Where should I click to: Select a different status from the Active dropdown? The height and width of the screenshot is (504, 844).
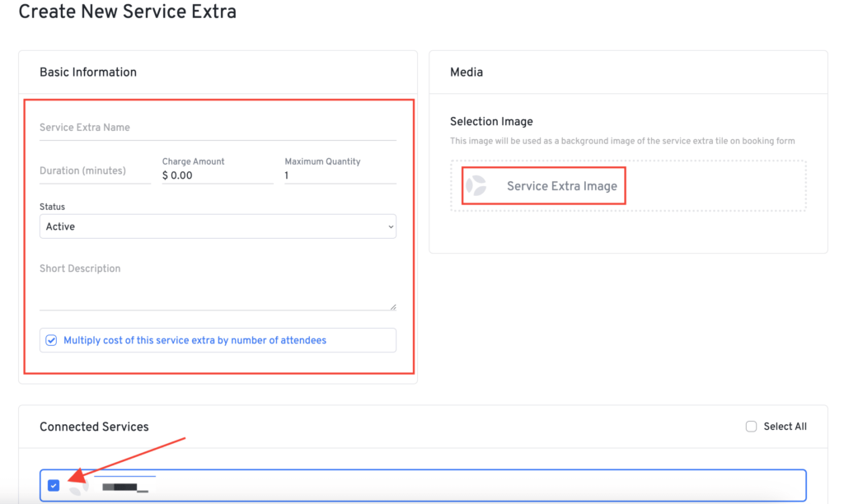click(218, 226)
